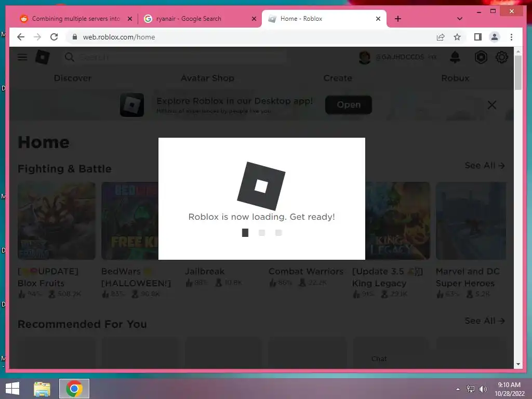Click the Open button for Desktop app
This screenshot has width=532, height=399.
tap(349, 105)
